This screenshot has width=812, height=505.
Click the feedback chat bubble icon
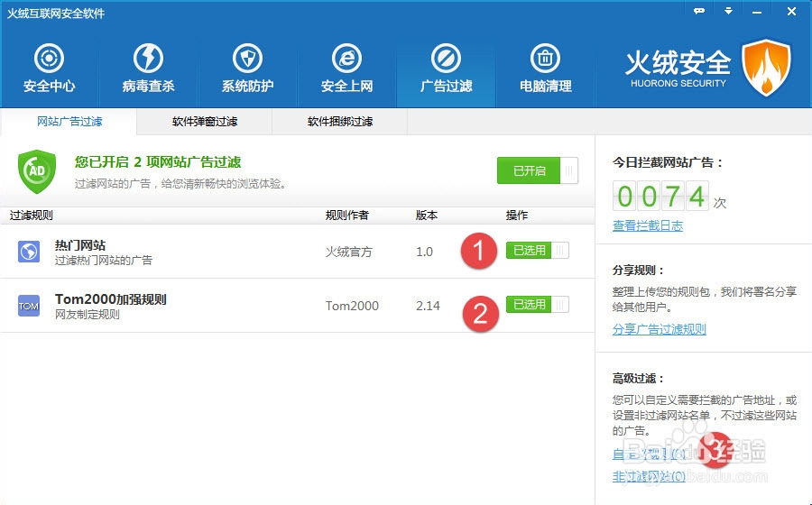(699, 11)
